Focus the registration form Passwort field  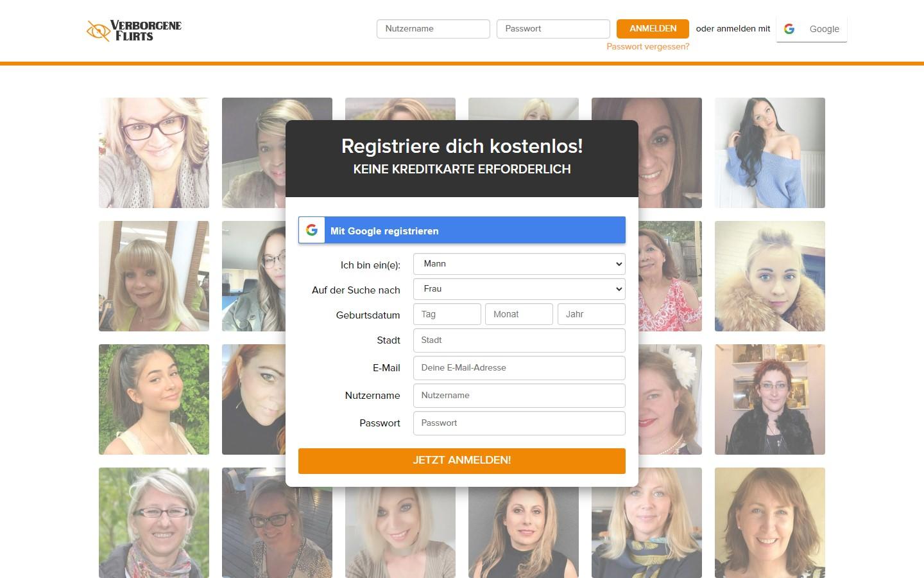pos(519,423)
